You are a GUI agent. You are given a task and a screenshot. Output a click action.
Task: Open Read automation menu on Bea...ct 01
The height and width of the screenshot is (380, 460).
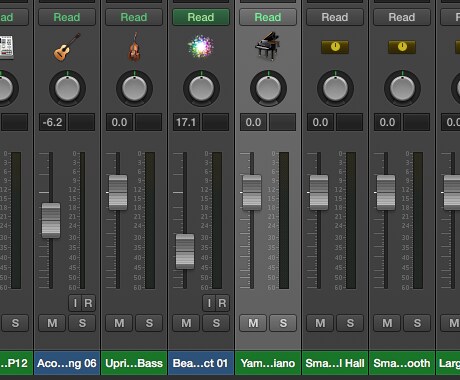(x=201, y=17)
